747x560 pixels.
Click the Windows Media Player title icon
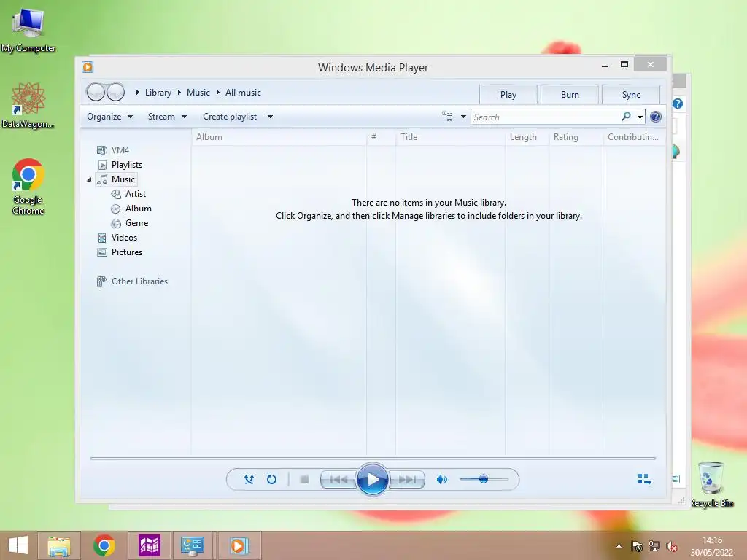coord(88,67)
